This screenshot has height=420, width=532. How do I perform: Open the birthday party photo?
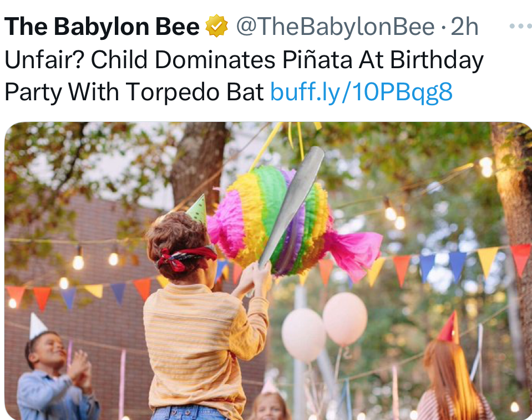coord(268,271)
